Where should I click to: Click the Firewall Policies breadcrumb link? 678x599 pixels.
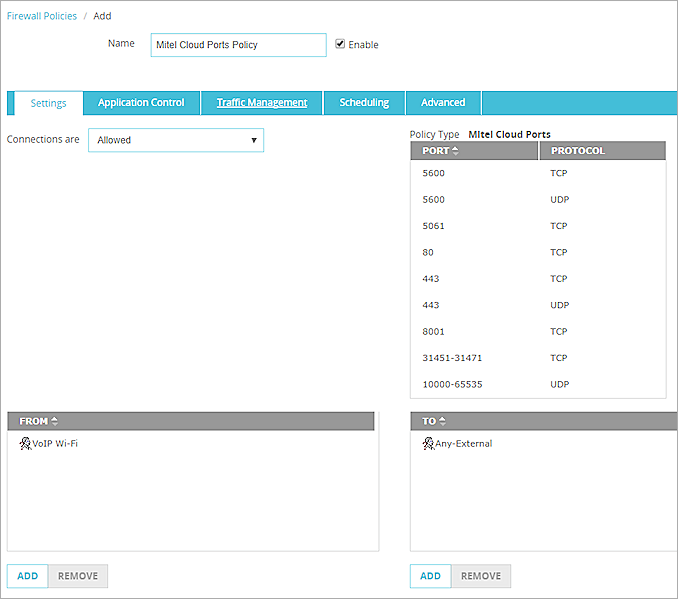(42, 16)
